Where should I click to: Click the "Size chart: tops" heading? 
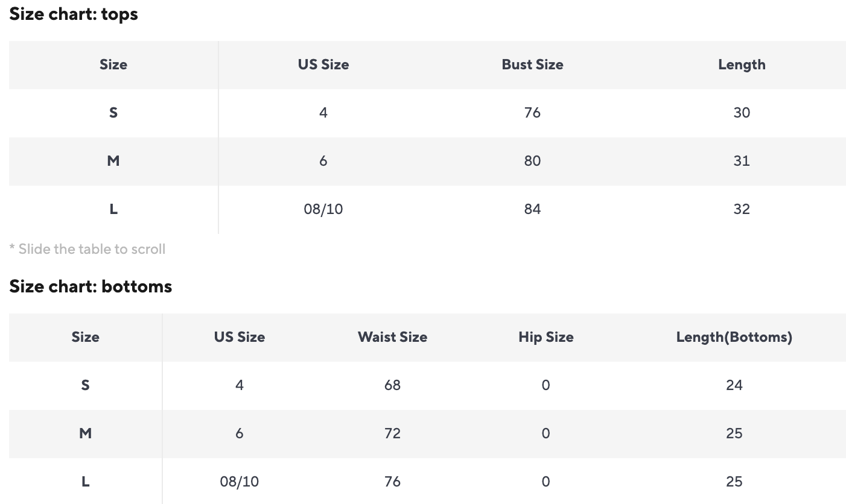click(x=74, y=14)
